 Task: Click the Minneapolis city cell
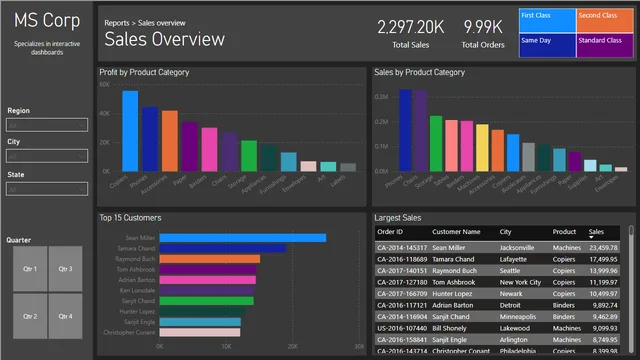[x=518, y=317]
